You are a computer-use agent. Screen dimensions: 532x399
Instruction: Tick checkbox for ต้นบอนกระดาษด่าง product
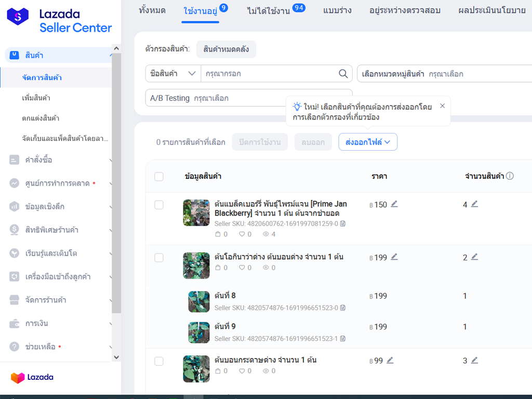159,361
